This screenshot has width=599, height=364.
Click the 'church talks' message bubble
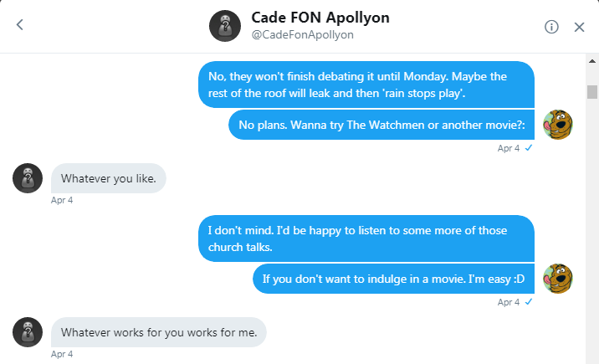(366, 238)
